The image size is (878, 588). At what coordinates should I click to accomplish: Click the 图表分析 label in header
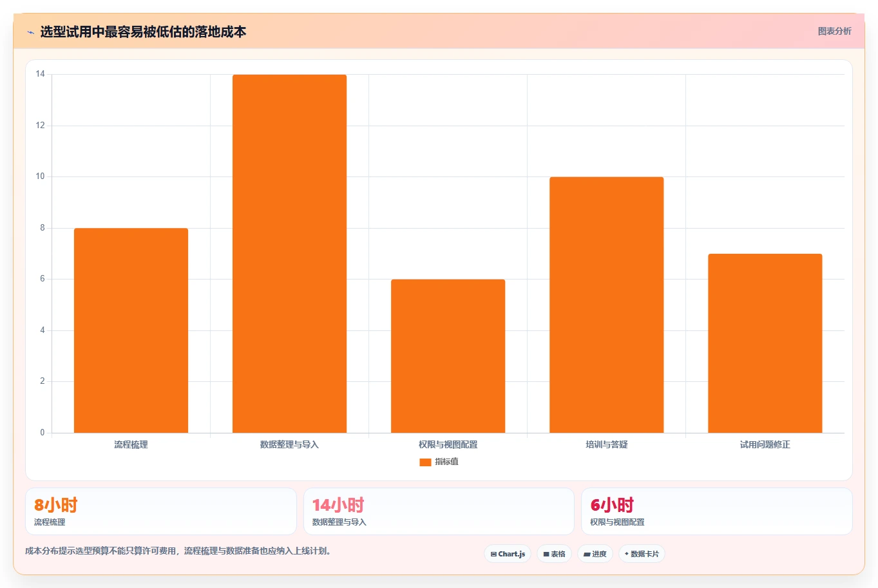click(x=834, y=31)
